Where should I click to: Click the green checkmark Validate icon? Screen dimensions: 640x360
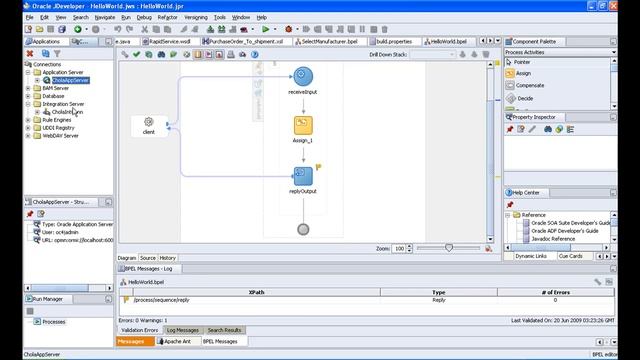(x=136, y=54)
